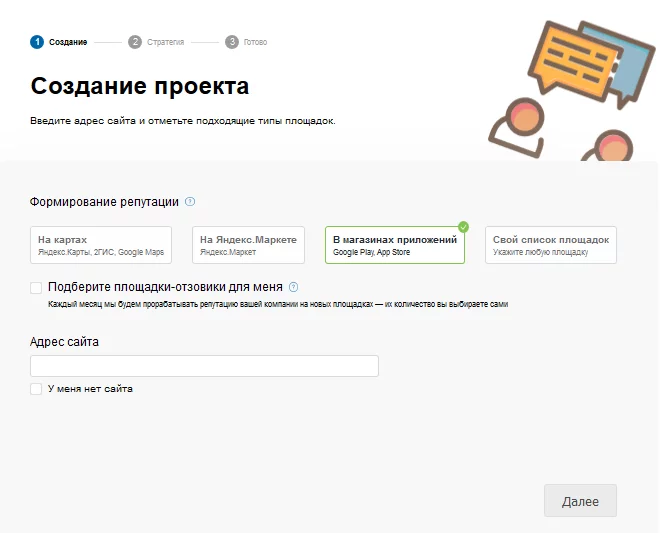The height and width of the screenshot is (533, 660).
Task: Select the На картах platform card
Action: [101, 245]
